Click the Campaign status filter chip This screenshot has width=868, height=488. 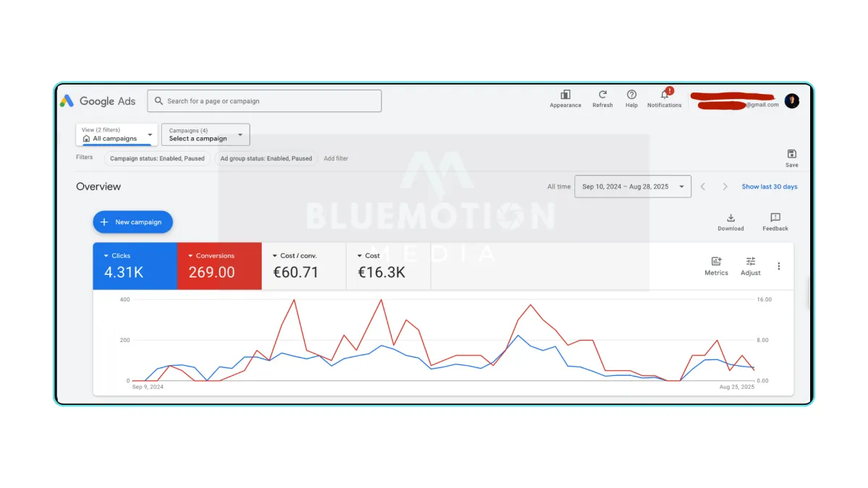point(158,158)
